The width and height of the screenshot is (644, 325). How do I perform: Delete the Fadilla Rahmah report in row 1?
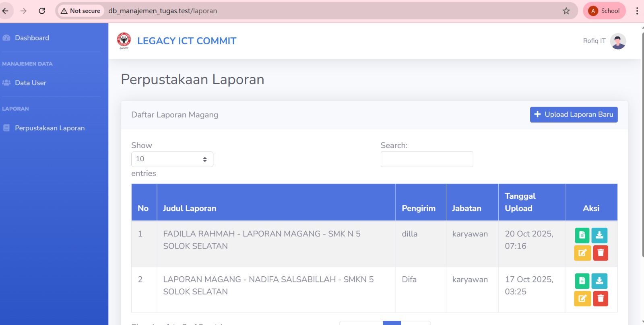(601, 253)
